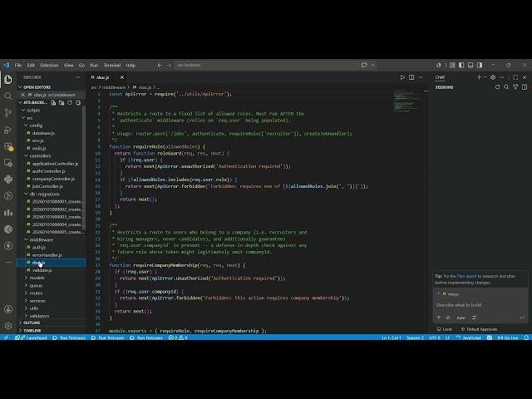Click Local session target in chat panel
The image size is (532, 399).
coord(445,329)
